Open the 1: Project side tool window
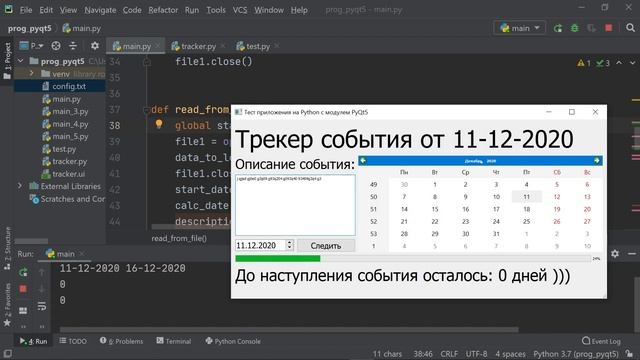This screenshot has height=360, width=640. (7, 60)
